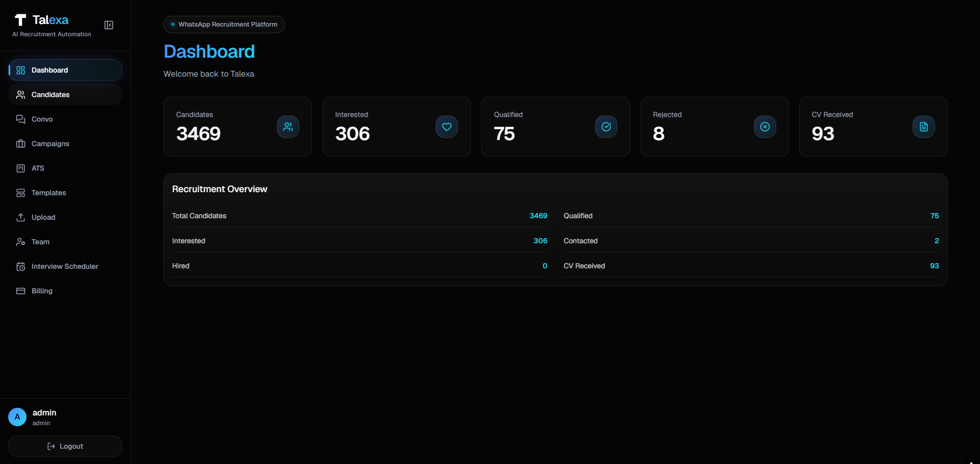Click the Templates layout icon
The width and height of the screenshot is (980, 464).
click(20, 193)
